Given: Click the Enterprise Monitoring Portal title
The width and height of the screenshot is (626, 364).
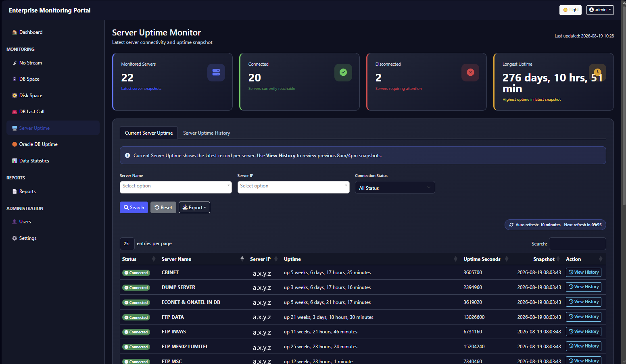Looking at the screenshot, I should [50, 10].
